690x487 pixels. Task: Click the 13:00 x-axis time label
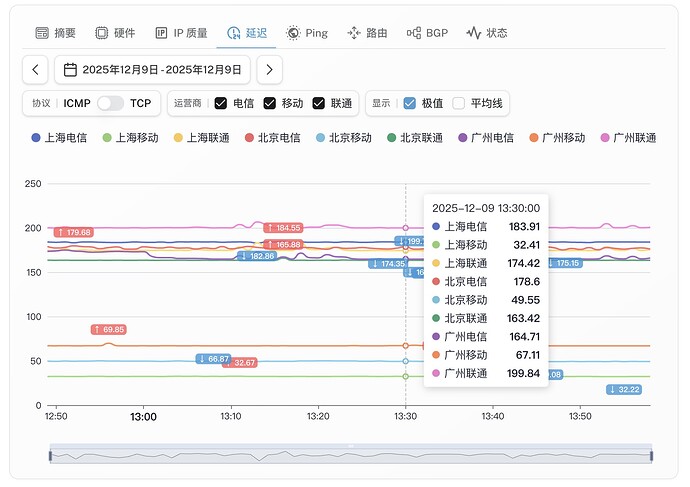[143, 417]
